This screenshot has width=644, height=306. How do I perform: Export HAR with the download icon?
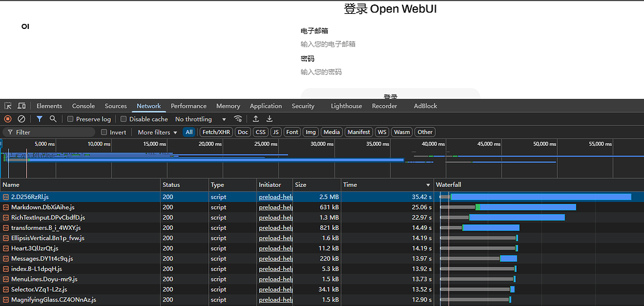269,119
